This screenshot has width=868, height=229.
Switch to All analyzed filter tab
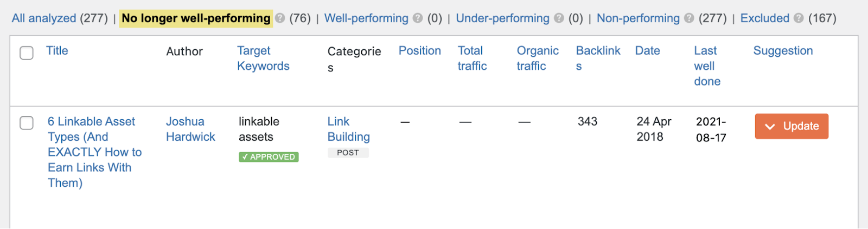pyautogui.click(x=44, y=18)
